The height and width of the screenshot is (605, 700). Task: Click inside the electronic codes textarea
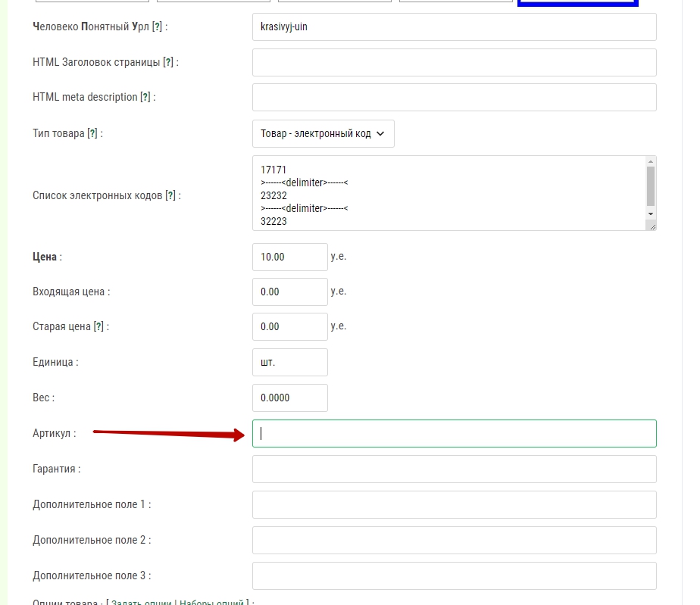(447, 193)
